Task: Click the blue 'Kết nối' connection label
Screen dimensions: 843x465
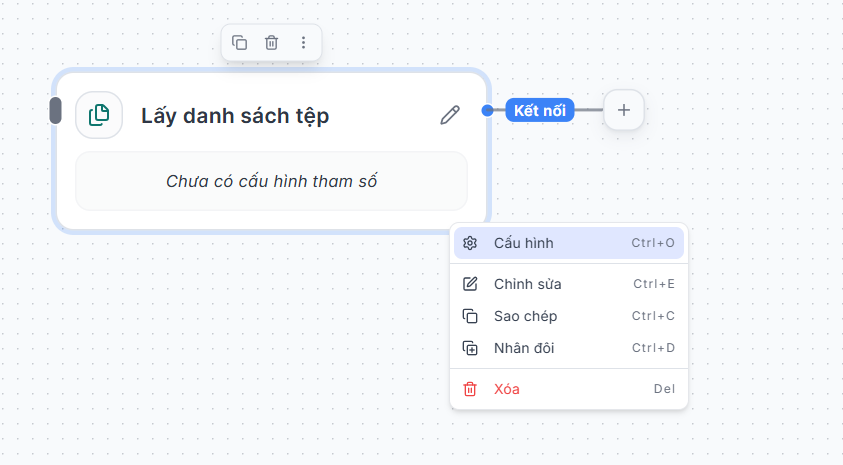Action: (540, 110)
